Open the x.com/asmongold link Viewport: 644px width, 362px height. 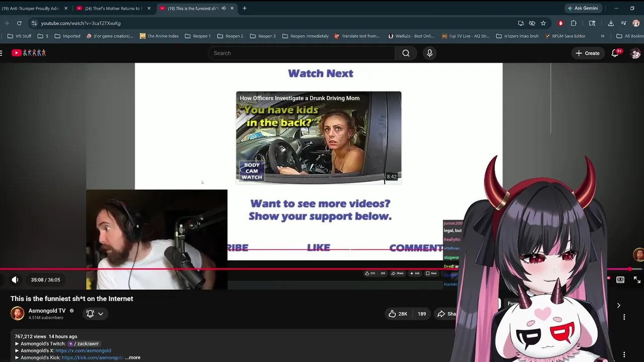click(x=83, y=350)
